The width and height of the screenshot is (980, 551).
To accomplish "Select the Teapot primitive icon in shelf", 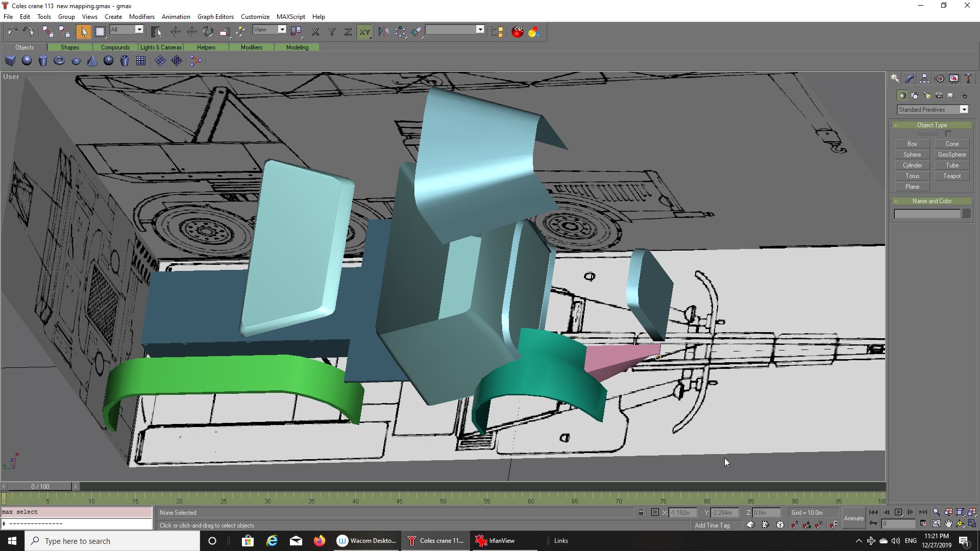I will [x=76, y=61].
